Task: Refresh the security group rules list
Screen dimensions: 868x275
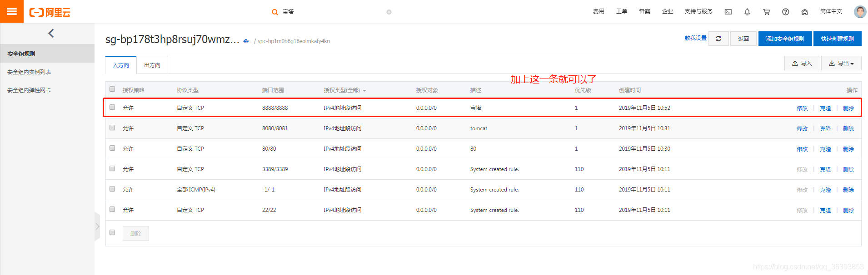Action: point(718,39)
